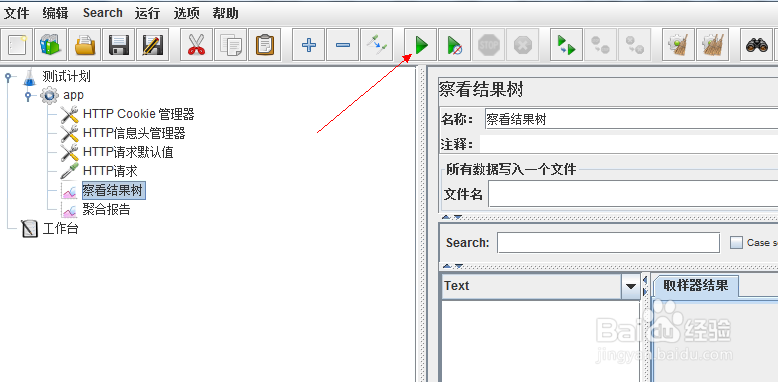Open the Text renderer dropdown
This screenshot has width=778, height=382.
pos(631,286)
